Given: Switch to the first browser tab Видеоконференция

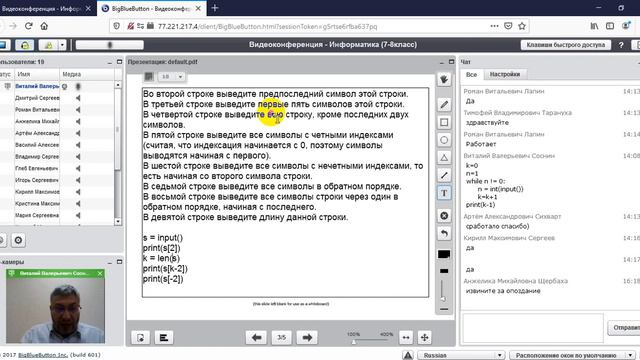Looking at the screenshot, I should (x=41, y=8).
